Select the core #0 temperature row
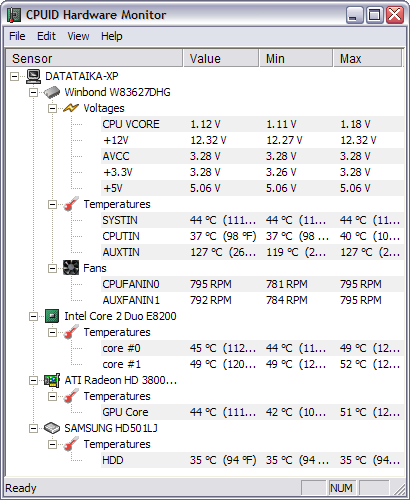The width and height of the screenshot is (410, 500). click(252, 348)
